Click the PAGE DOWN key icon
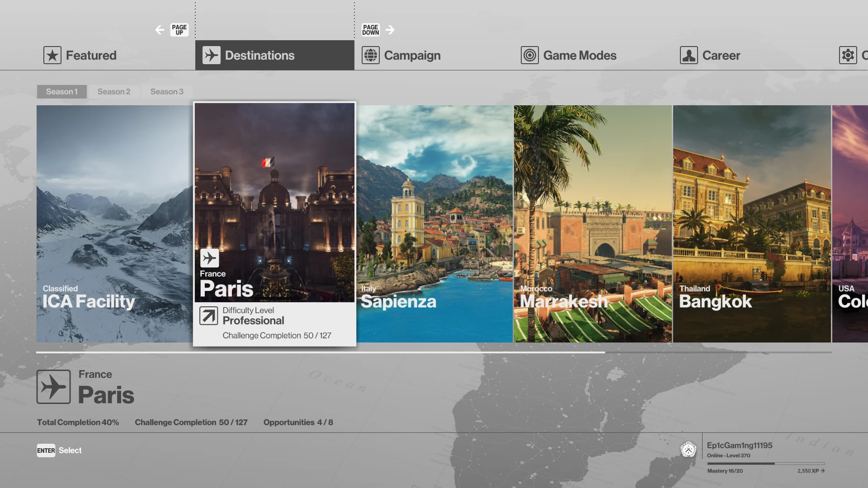Image resolution: width=868 pixels, height=488 pixels. [371, 30]
